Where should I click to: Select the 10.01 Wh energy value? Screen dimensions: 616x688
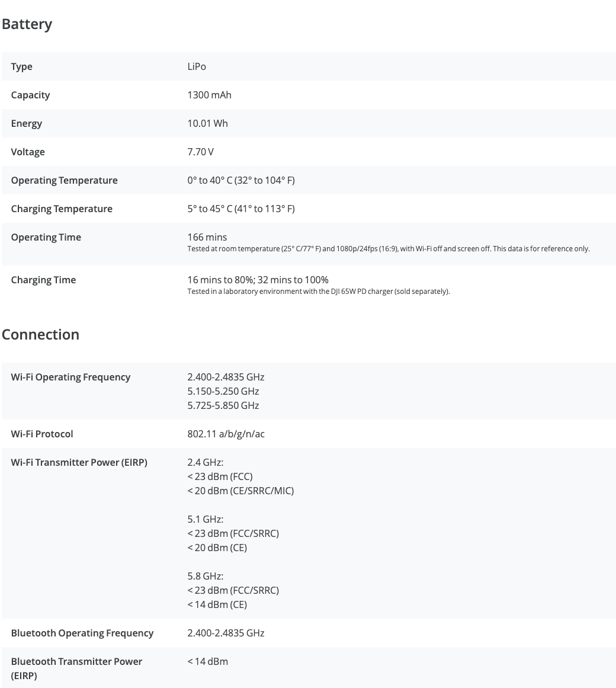pos(207,124)
